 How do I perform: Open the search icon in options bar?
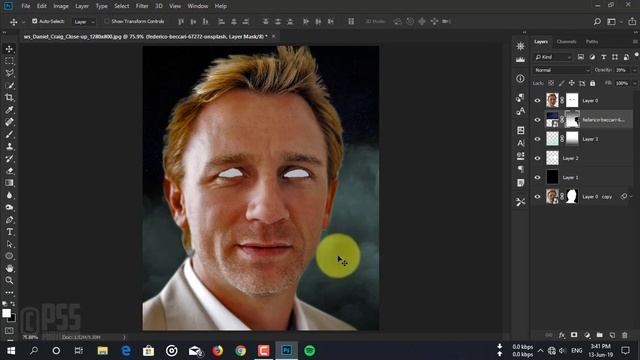(597, 22)
